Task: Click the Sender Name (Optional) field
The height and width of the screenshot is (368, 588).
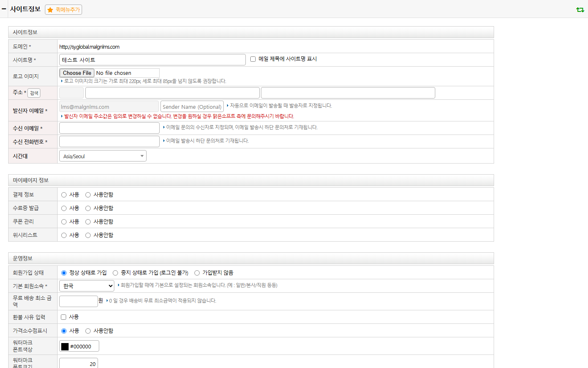Action: tap(192, 107)
